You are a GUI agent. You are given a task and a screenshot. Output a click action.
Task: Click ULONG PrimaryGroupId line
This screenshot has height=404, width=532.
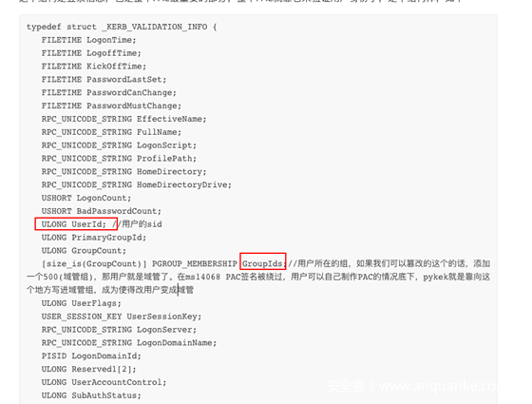(x=94, y=238)
